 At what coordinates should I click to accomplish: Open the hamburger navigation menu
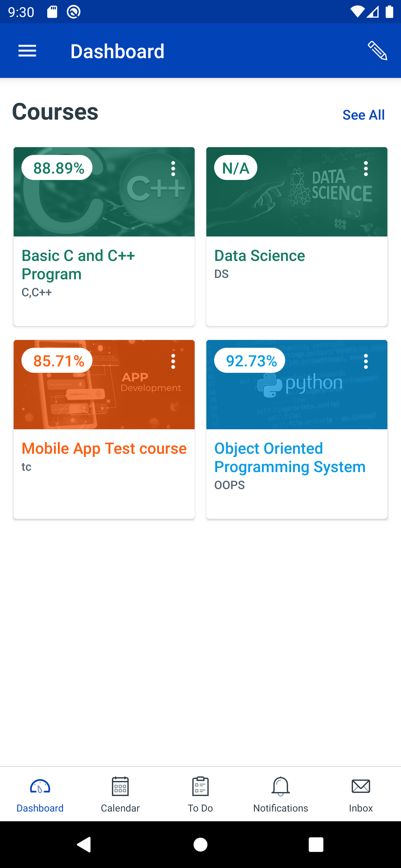pos(27,51)
